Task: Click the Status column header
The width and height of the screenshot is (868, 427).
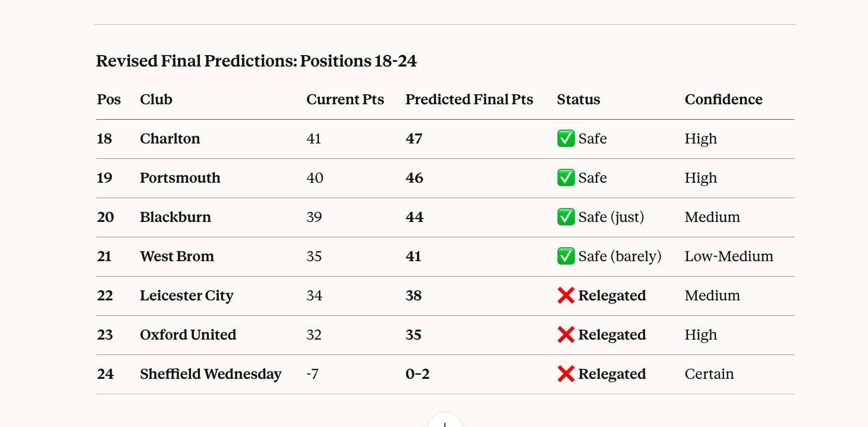Action: click(578, 99)
